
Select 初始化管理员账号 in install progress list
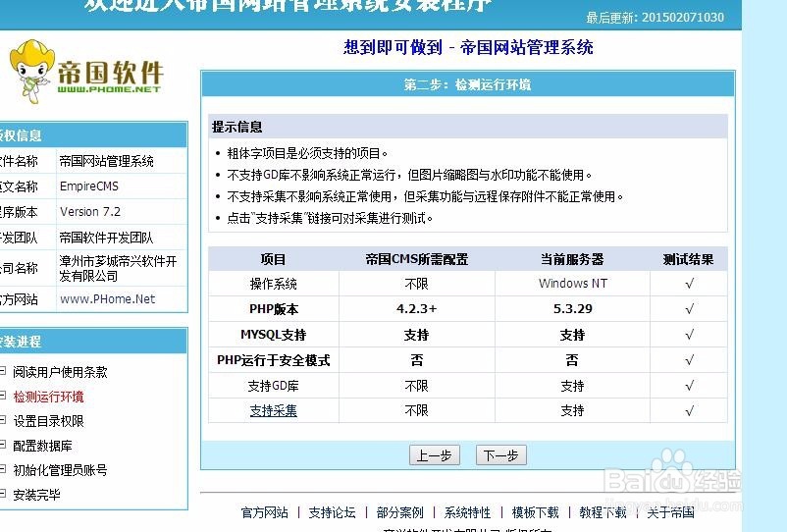pyautogui.click(x=60, y=470)
